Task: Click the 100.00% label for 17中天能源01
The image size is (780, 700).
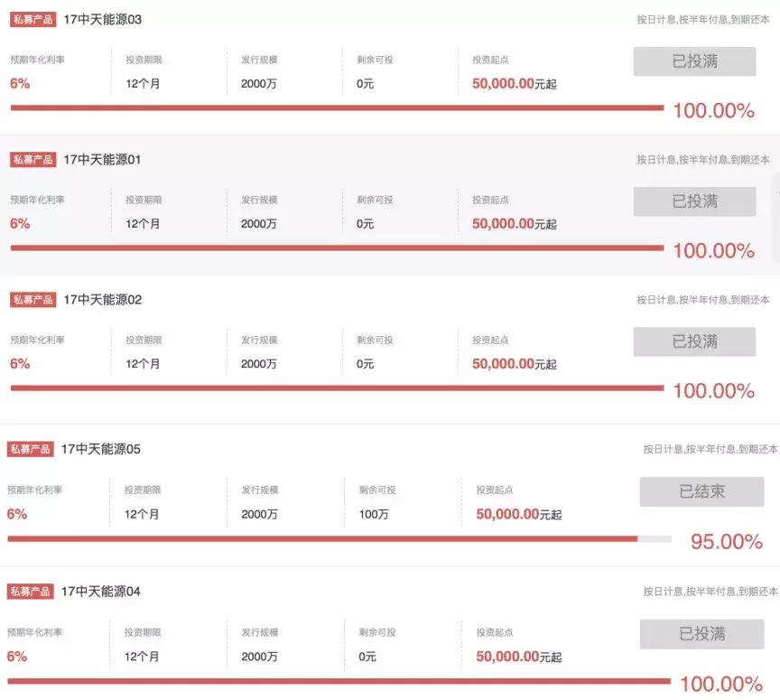Action: pyautogui.click(x=713, y=251)
